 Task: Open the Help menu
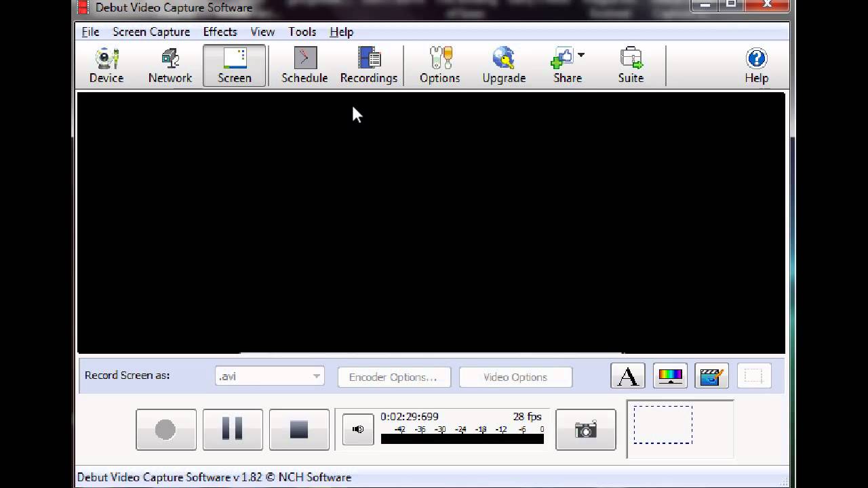[x=341, y=32]
